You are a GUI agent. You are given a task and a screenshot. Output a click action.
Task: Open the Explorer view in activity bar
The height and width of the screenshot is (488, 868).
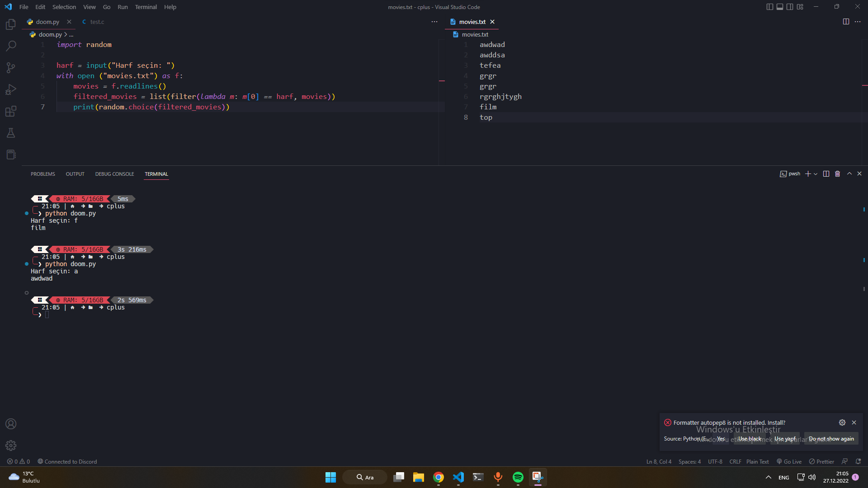11,24
